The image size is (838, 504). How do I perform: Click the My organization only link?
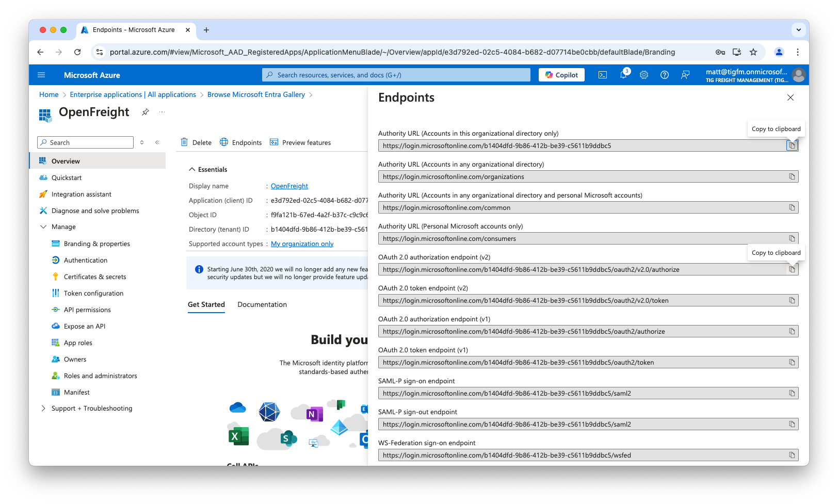(302, 243)
